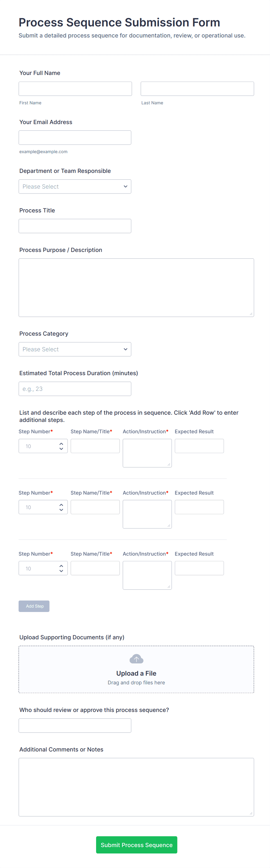
Task: Click into the Last Name field
Action: (197, 89)
